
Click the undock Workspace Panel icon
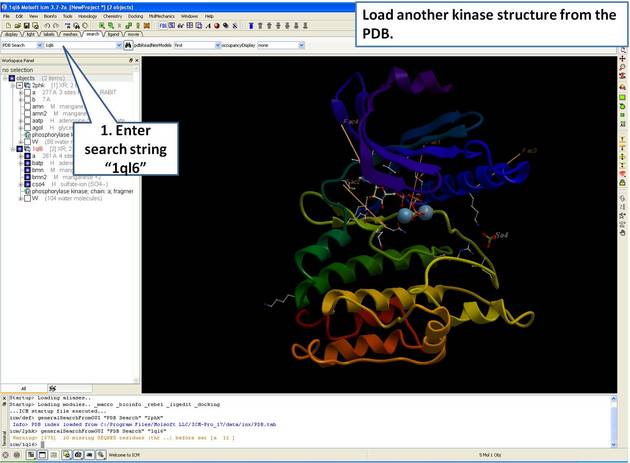click(x=130, y=60)
